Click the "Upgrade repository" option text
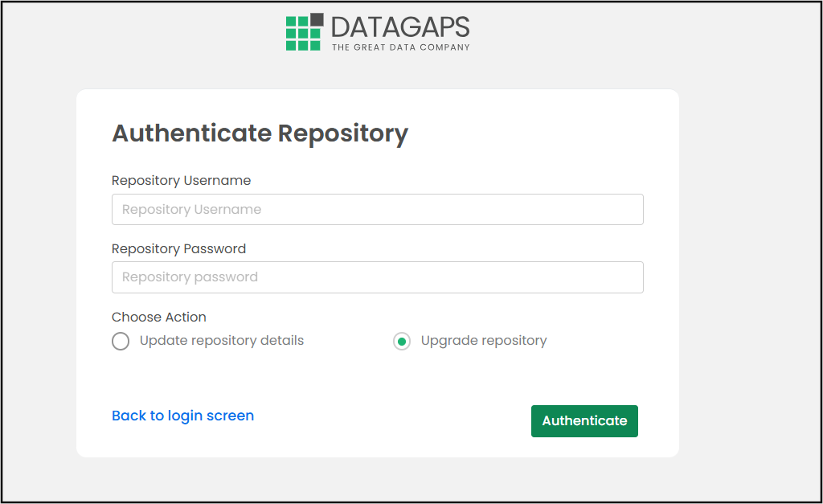The width and height of the screenshot is (823, 504). (x=484, y=340)
